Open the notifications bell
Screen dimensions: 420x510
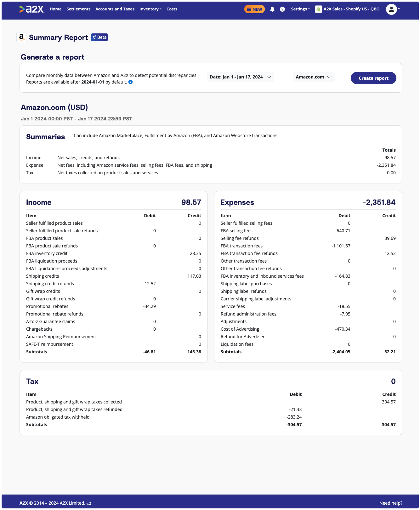point(272,9)
